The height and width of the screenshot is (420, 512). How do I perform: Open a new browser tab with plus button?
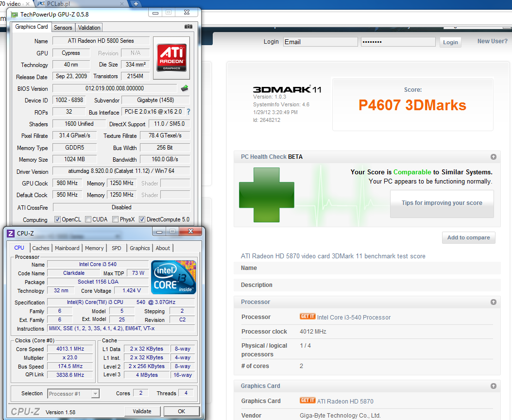(136, 4)
